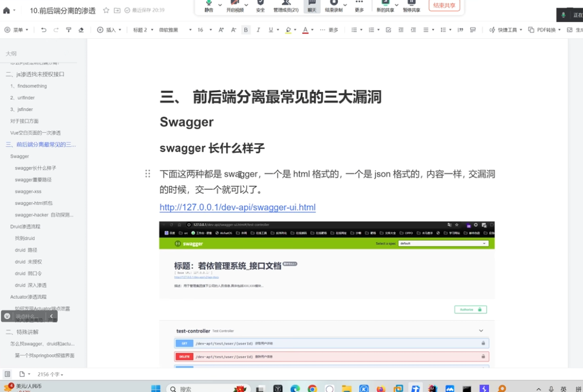Open the 微软雅黑 font dropdown
583x392 pixels.
[x=175, y=30]
